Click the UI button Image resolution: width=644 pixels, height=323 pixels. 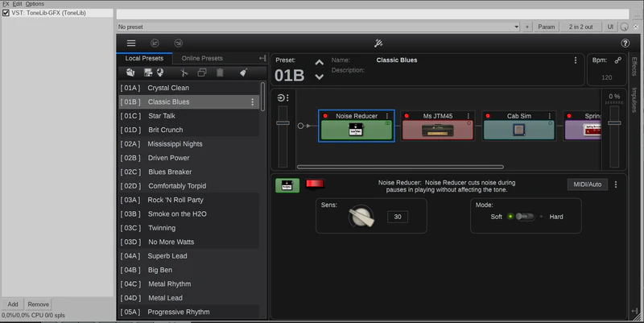[x=610, y=27]
